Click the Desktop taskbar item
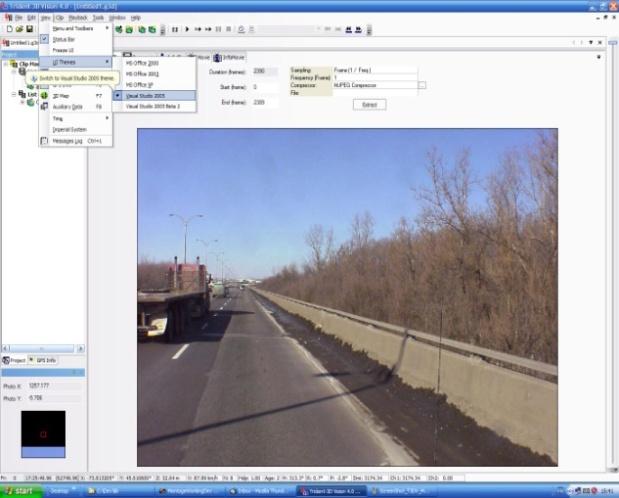The width and height of the screenshot is (619, 498). pyautogui.click(x=62, y=491)
